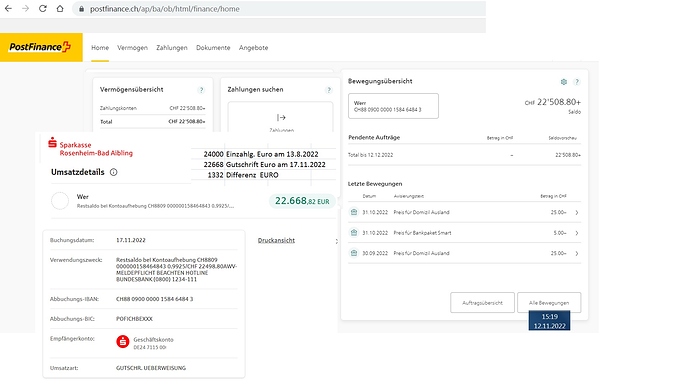Click the 15:19 12.11.2022 clock overlay
This screenshot has width=690, height=389.
tap(549, 321)
